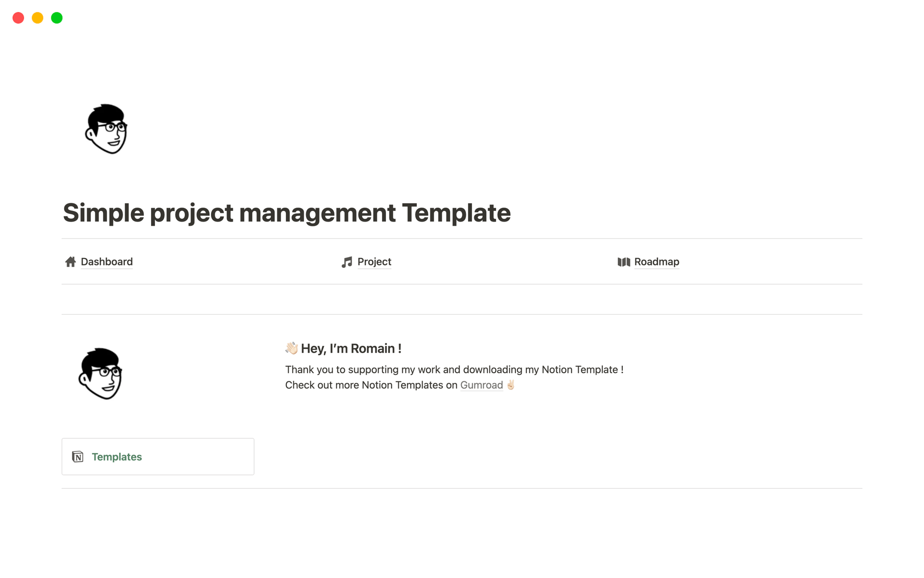Click the victory hand emoji after Gumroad

point(511,385)
